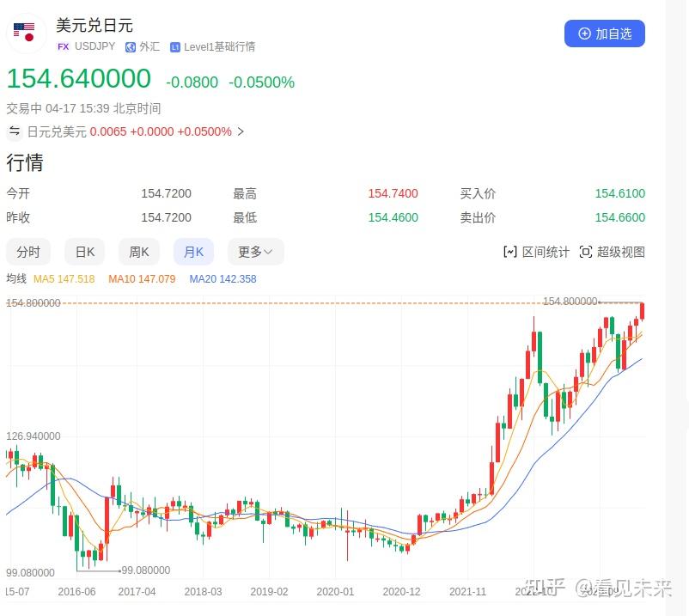Click the MA5 147.518 indicator label
This screenshot has height=616, width=689.
pos(64,279)
